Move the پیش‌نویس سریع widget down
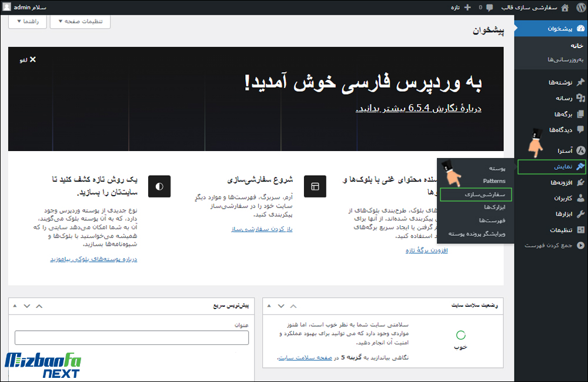 point(26,306)
